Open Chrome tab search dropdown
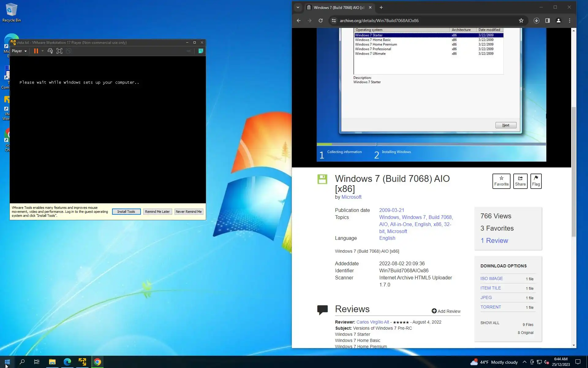 (x=298, y=7)
